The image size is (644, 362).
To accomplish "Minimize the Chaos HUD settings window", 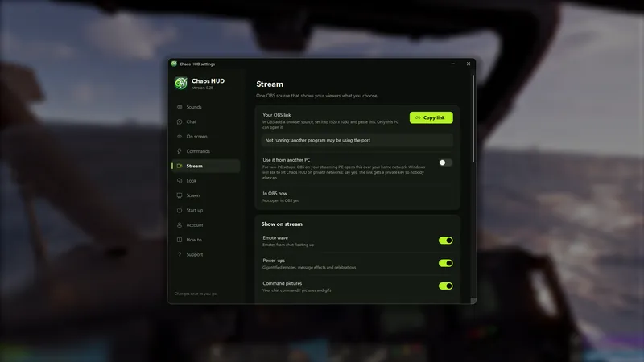I will 453,64.
